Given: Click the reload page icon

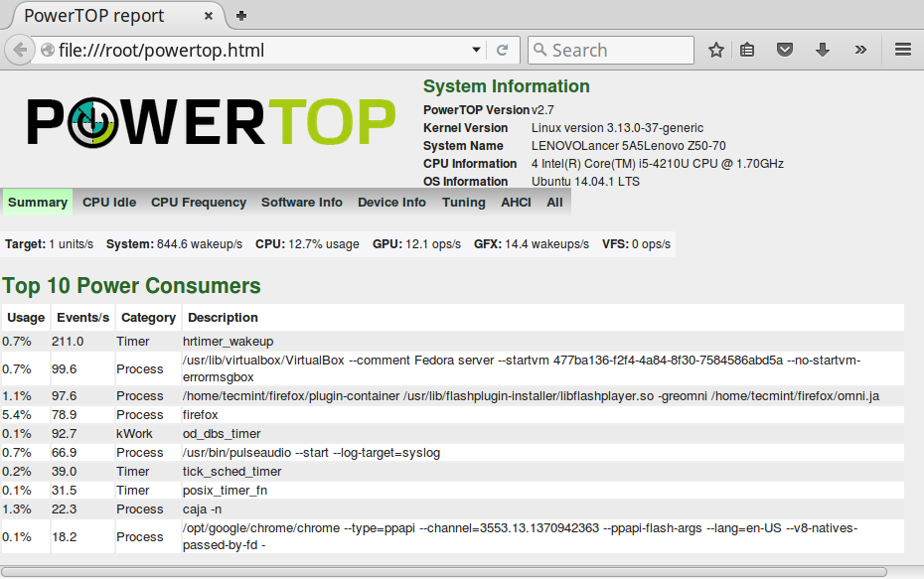Looking at the screenshot, I should 502,50.
